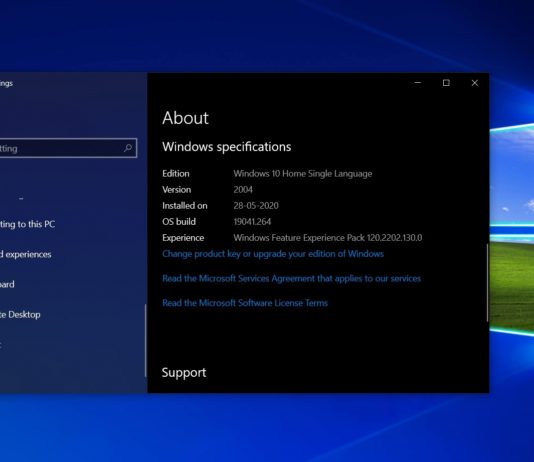Image resolution: width=534 pixels, height=462 pixels.
Task: Click the search magnifier icon in Settings
Action: [128, 148]
